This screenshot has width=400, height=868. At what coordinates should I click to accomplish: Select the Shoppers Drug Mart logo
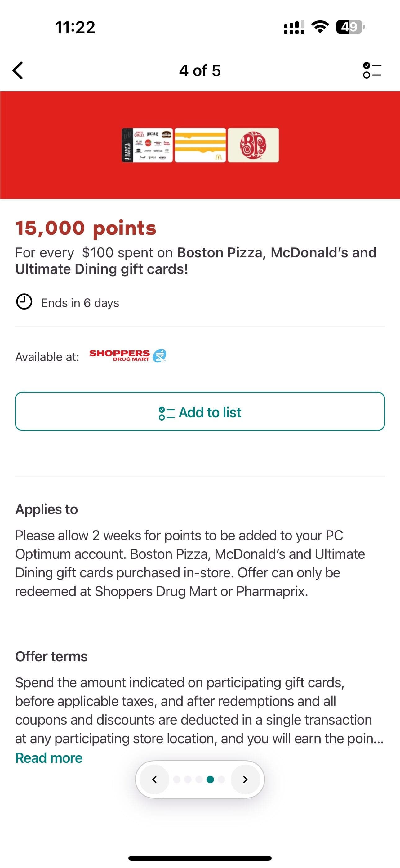(x=128, y=355)
